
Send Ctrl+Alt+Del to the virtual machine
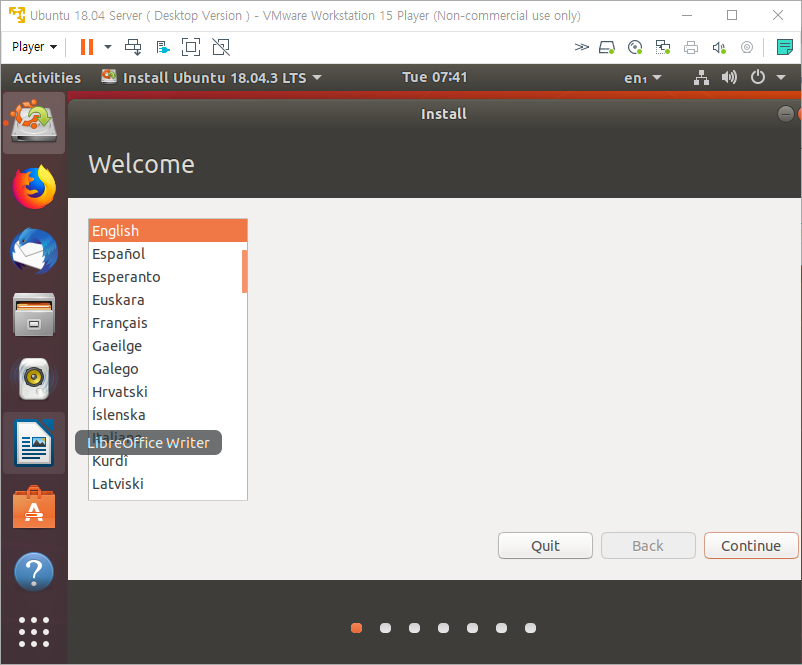click(x=133, y=47)
